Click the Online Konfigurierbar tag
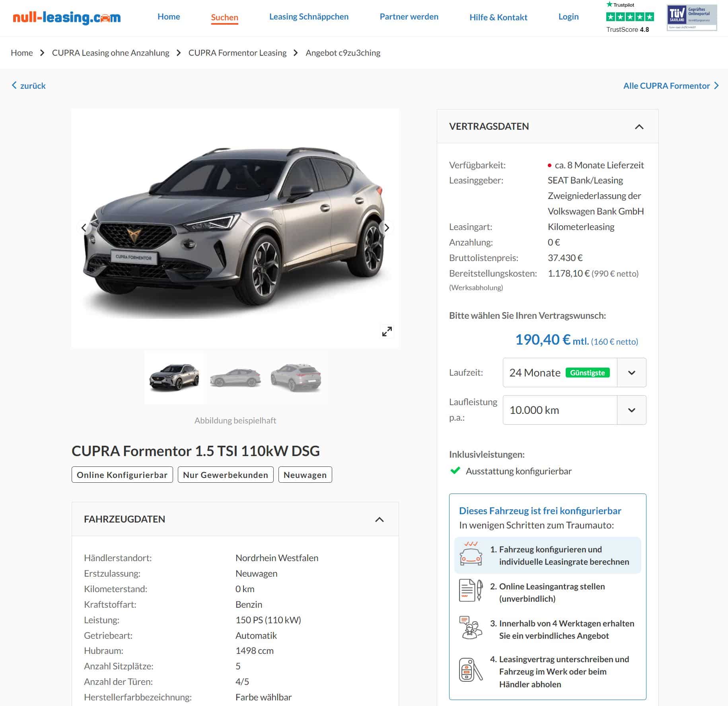728x706 pixels. coord(122,475)
